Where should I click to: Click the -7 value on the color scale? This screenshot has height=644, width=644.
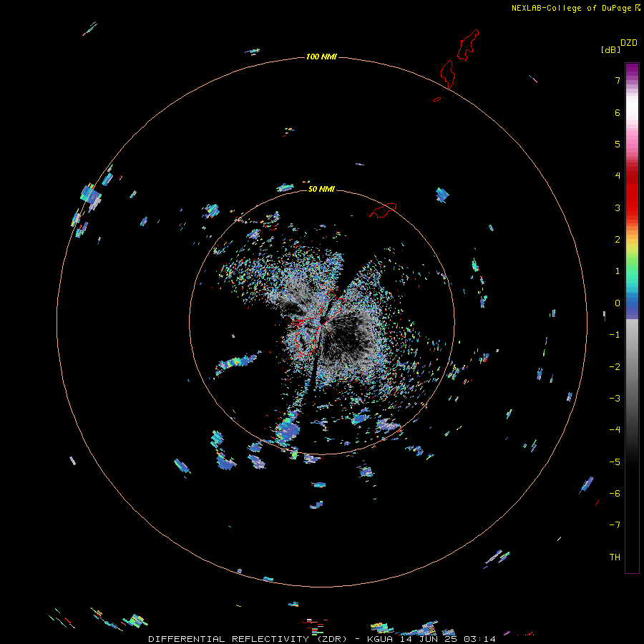(615, 525)
